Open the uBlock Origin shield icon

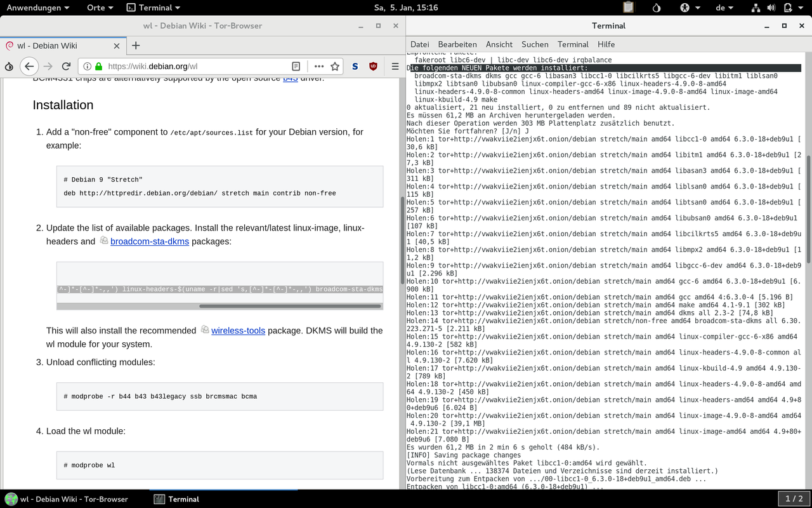pos(373,66)
